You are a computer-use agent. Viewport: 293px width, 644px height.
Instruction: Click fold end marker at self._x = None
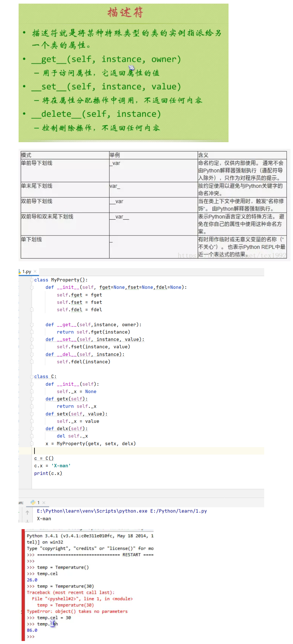pyautogui.click(x=32, y=391)
